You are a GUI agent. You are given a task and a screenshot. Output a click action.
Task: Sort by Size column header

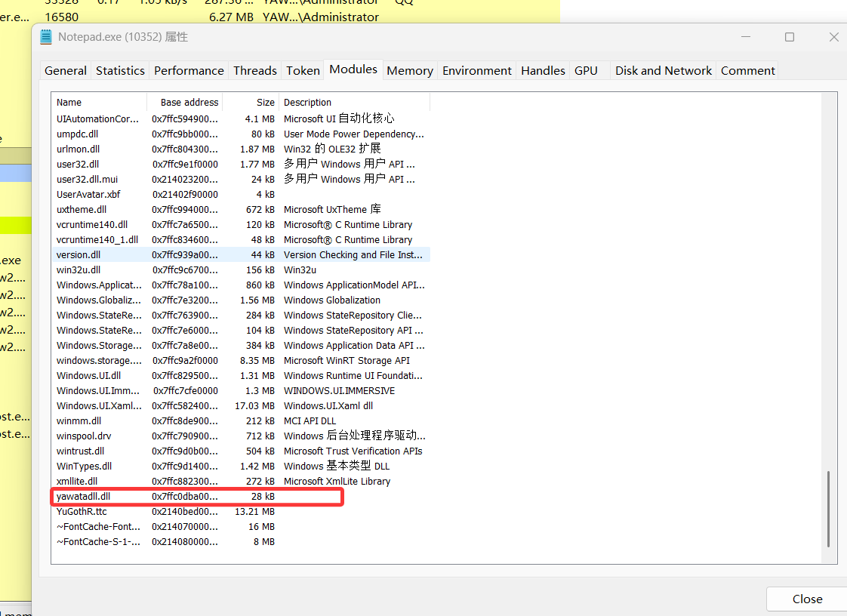[251, 102]
